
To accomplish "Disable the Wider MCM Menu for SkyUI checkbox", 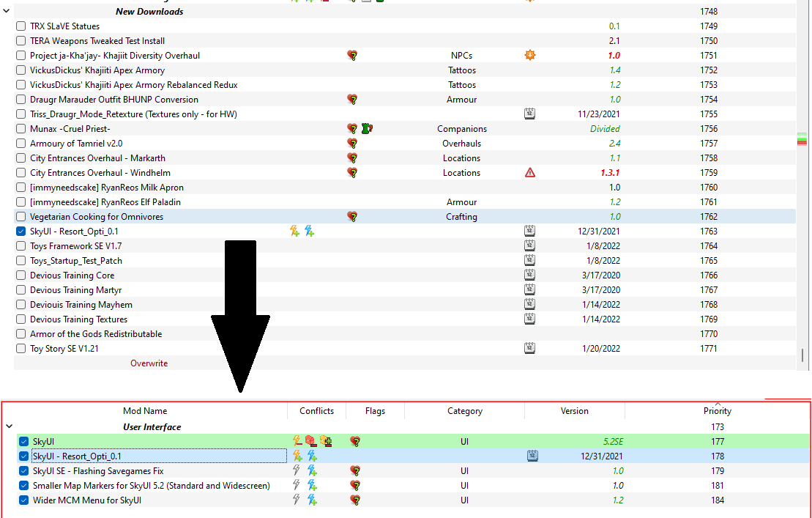I will tap(24, 500).
